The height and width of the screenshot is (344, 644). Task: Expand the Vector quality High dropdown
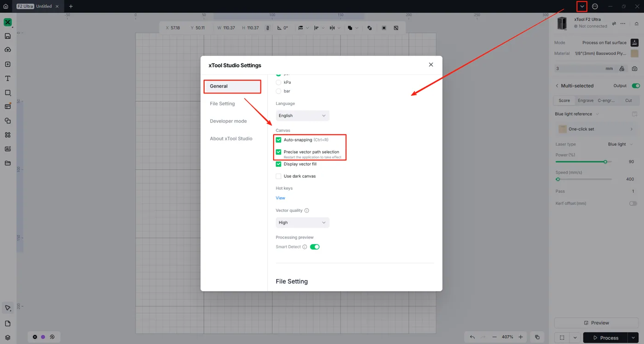(x=302, y=222)
